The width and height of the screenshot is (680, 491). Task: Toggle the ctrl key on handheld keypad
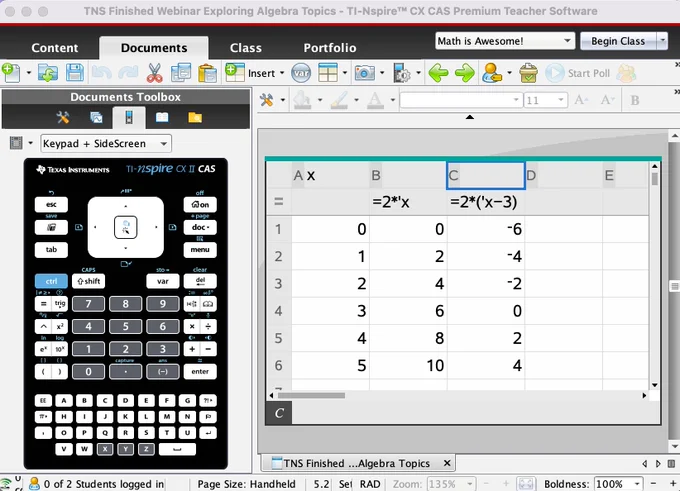pos(51,281)
